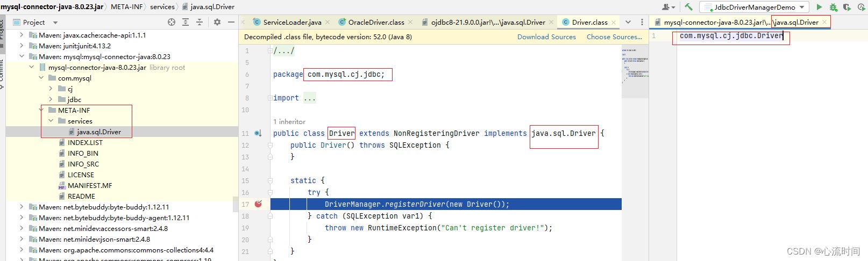Click services in the breadcrumb bar
868x261 pixels.
[162, 6]
